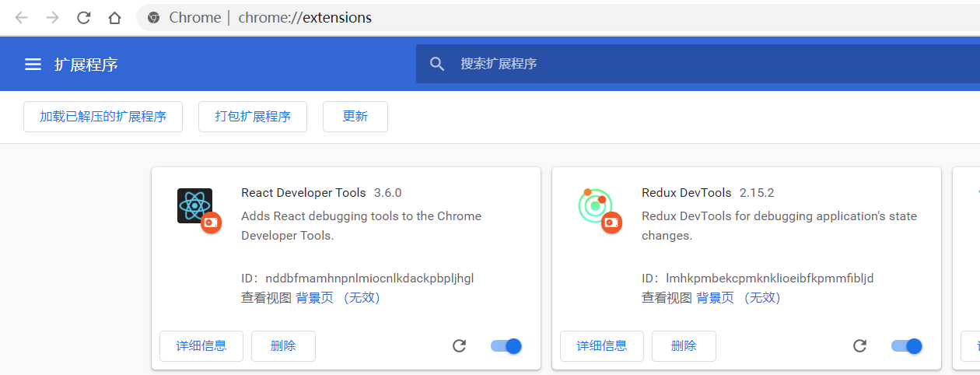Reload the page with the refresh icon
Viewport: 980px width, 375px height.
(84, 17)
